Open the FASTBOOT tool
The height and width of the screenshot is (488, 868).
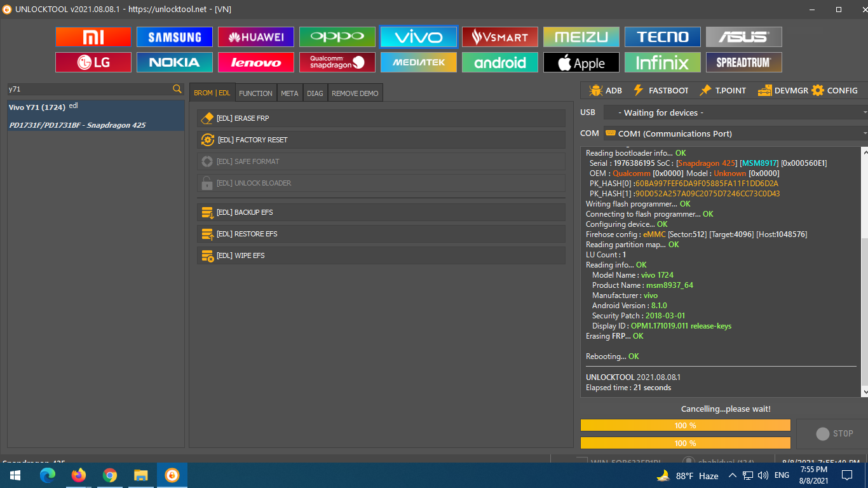click(x=661, y=90)
